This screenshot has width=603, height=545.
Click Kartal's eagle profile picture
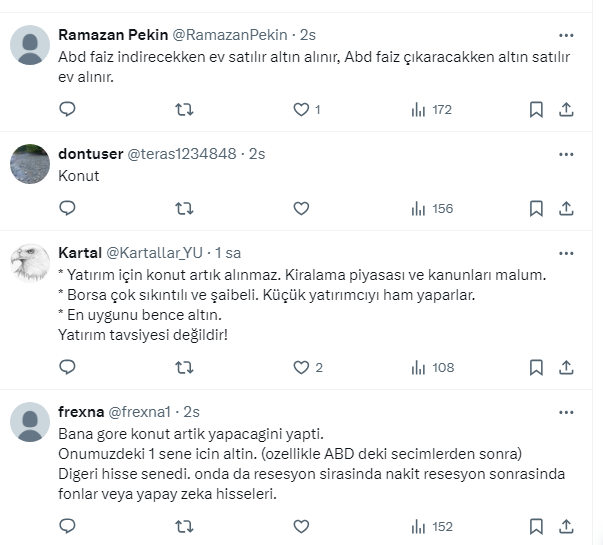(30, 262)
